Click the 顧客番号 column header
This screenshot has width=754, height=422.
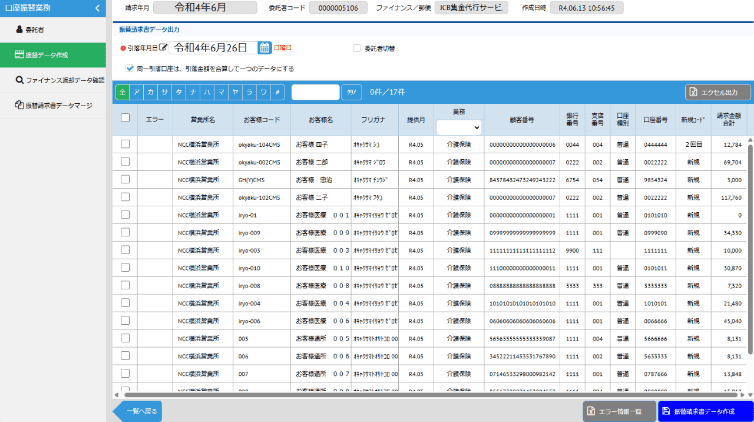click(522, 120)
